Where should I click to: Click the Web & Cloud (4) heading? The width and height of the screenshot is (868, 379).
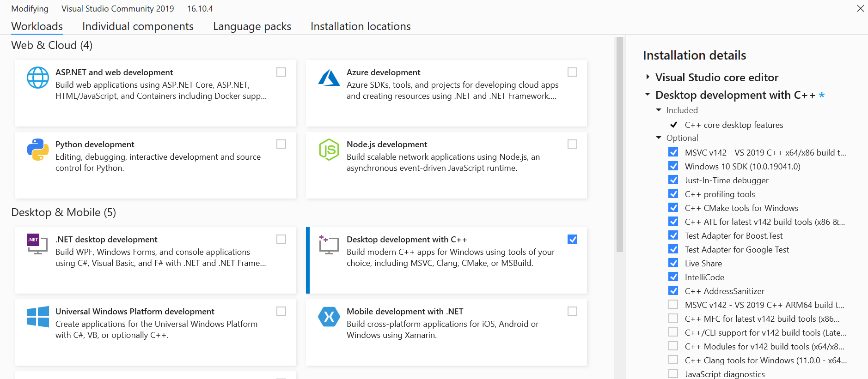(x=52, y=45)
